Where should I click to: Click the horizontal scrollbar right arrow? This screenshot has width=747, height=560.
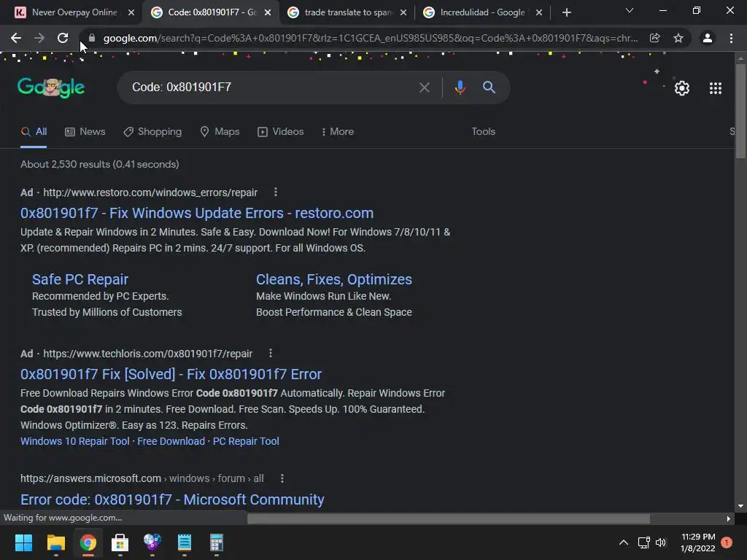728,518
